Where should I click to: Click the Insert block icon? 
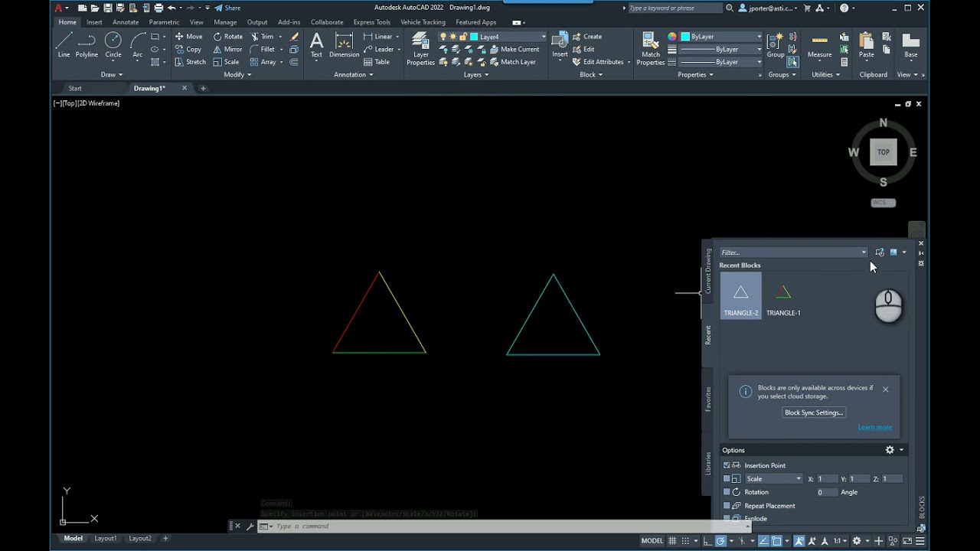(560, 45)
